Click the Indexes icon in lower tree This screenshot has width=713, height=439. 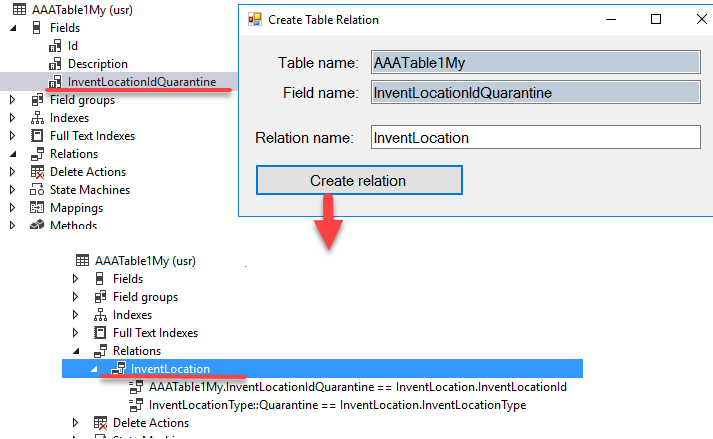point(100,315)
